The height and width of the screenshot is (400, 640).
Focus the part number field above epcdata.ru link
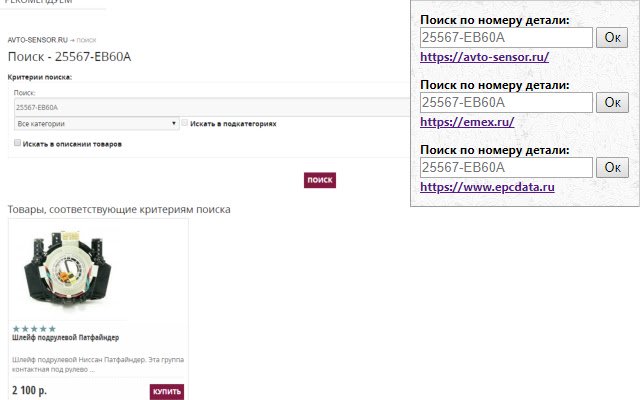(x=506, y=167)
